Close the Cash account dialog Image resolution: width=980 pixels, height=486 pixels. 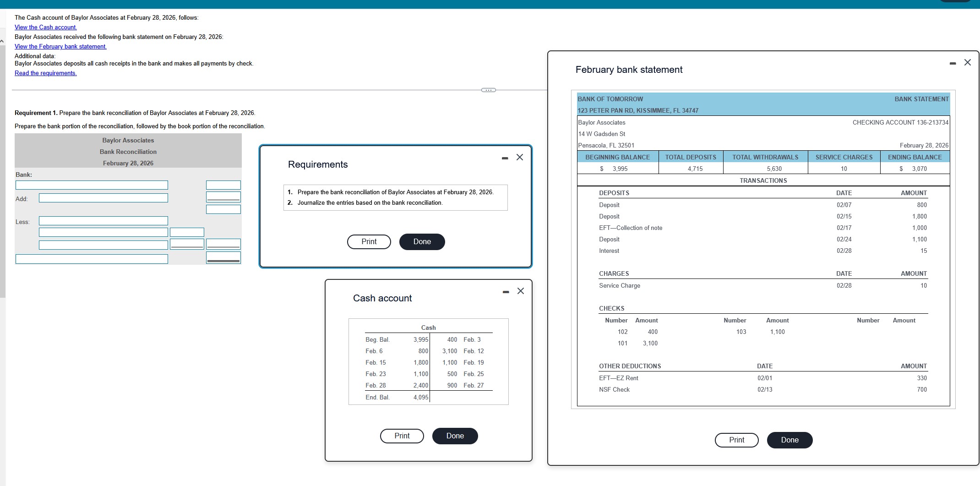pos(520,291)
